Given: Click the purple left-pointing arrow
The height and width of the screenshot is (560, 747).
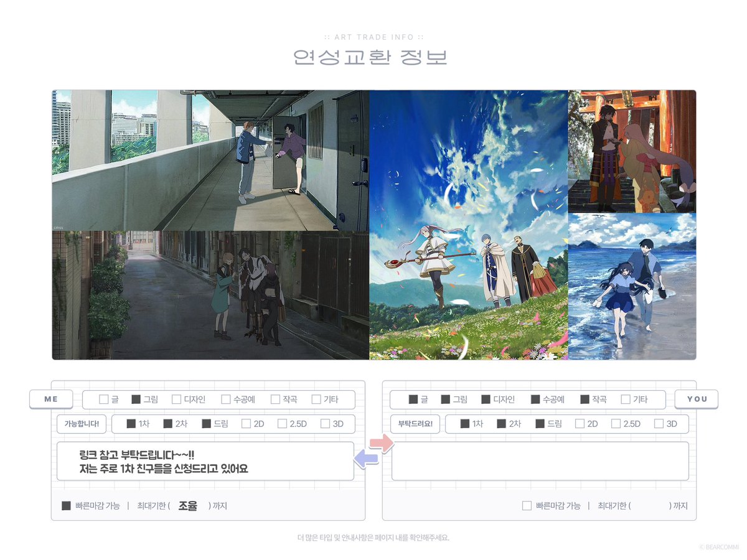Looking at the screenshot, I should click(365, 459).
